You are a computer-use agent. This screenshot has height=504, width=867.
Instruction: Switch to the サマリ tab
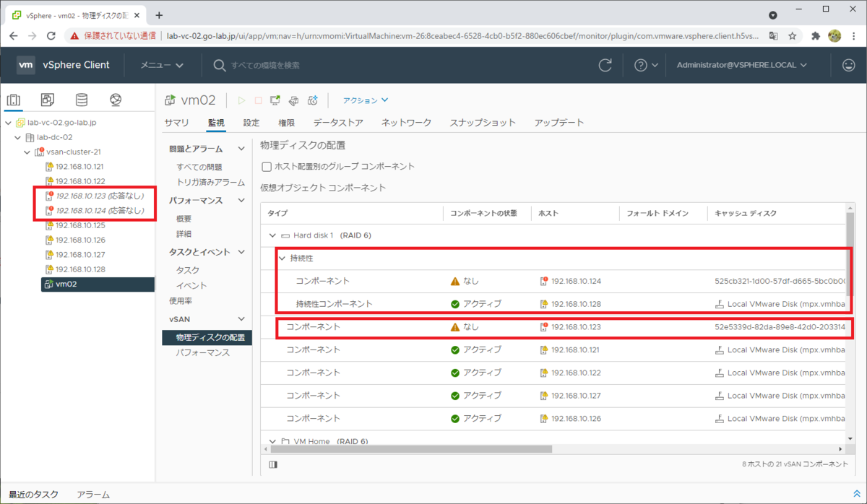pos(176,123)
